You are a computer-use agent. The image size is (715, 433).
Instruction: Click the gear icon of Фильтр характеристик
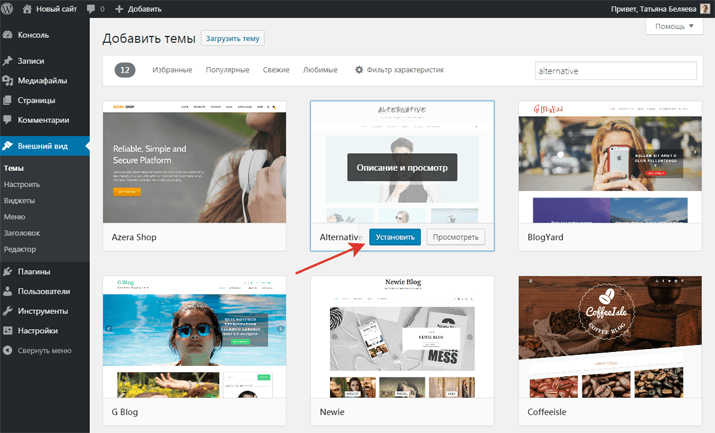pyautogui.click(x=359, y=70)
